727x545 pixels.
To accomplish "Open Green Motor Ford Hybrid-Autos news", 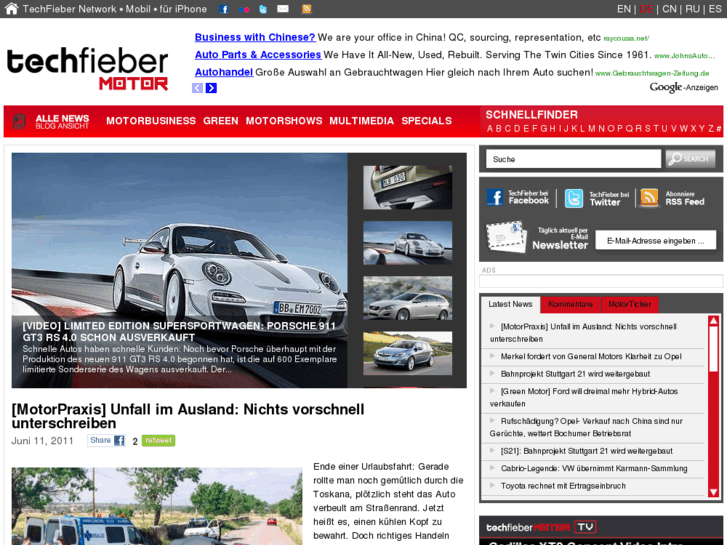I will (x=584, y=397).
